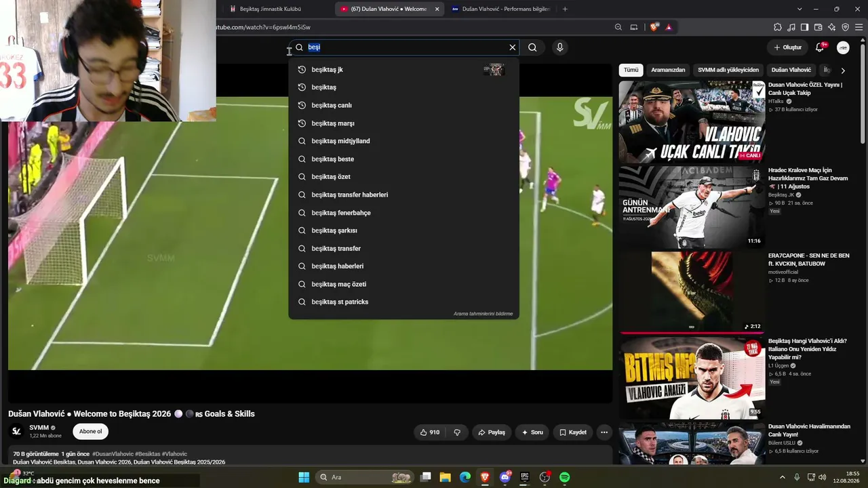868x488 pixels.
Task: Open the 'Günün Antrenmanı' video thumbnail
Action: point(692,207)
